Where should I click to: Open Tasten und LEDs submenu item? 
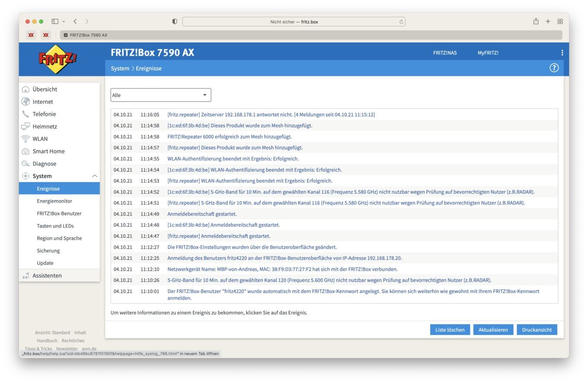55,226
